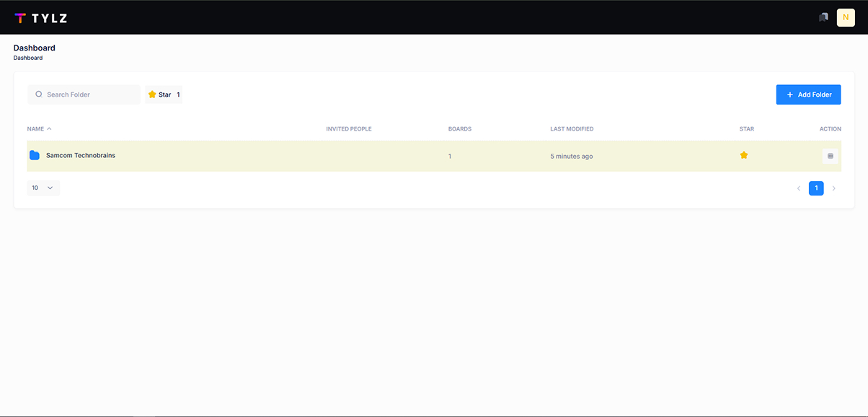Focus the Search Folder input field
868x417 pixels.
[90, 95]
